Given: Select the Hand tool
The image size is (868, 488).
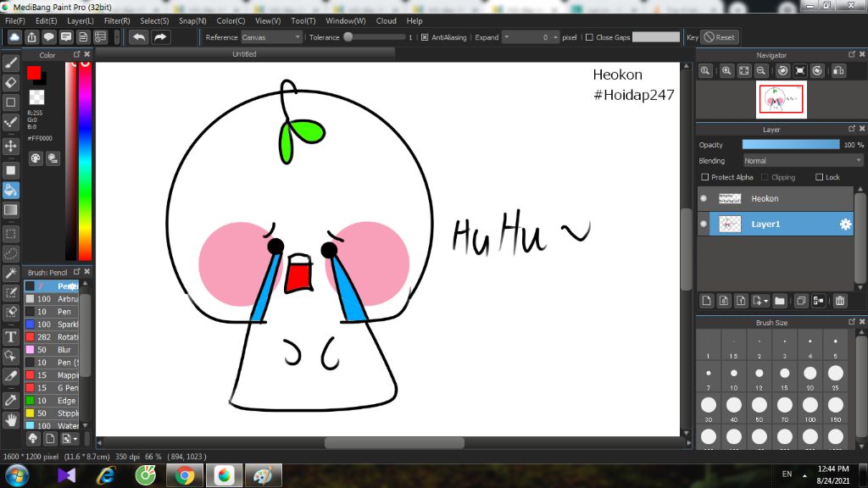Looking at the screenshot, I should [x=10, y=420].
